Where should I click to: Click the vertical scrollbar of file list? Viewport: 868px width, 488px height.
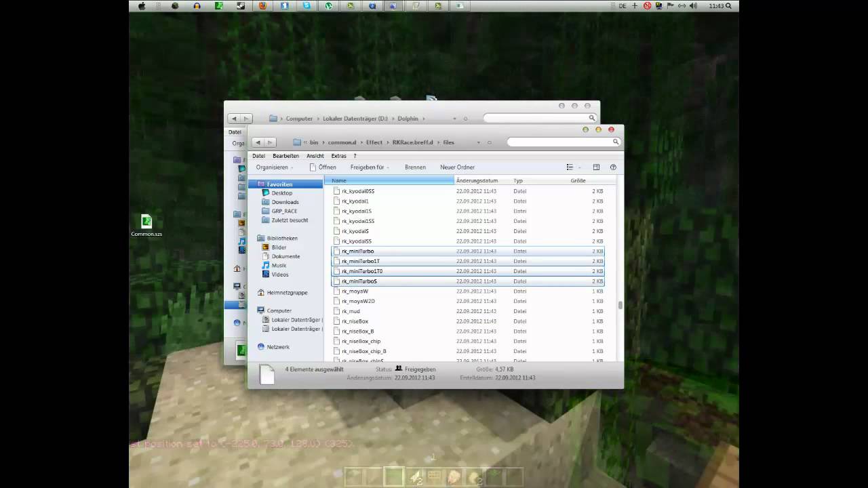[x=619, y=306]
